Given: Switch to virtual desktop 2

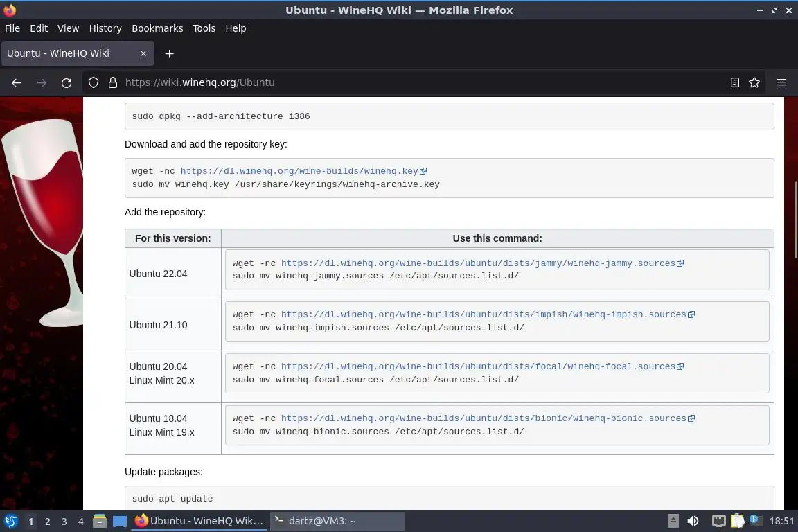Looking at the screenshot, I should 47,522.
